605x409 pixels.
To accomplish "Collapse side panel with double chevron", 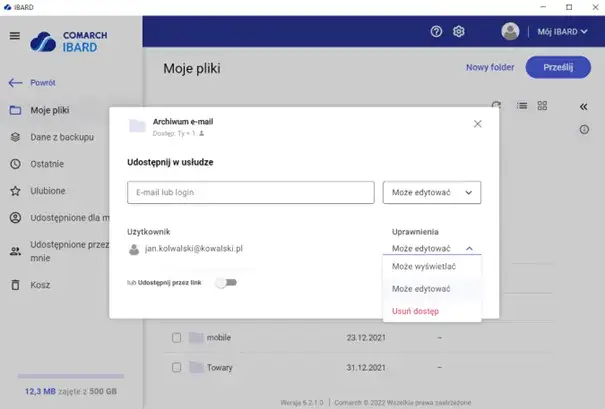I will [584, 106].
